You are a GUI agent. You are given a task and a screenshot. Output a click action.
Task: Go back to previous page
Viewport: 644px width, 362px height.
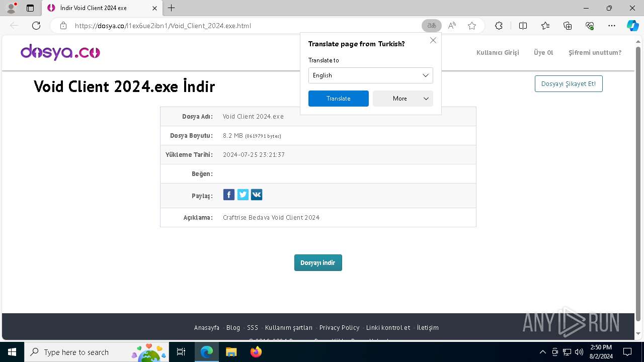pos(14,26)
